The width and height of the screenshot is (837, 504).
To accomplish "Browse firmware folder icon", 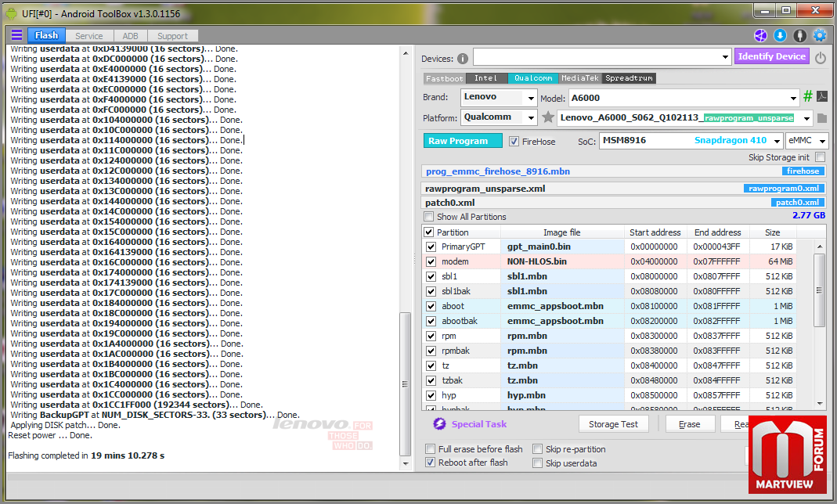I will pos(822,118).
